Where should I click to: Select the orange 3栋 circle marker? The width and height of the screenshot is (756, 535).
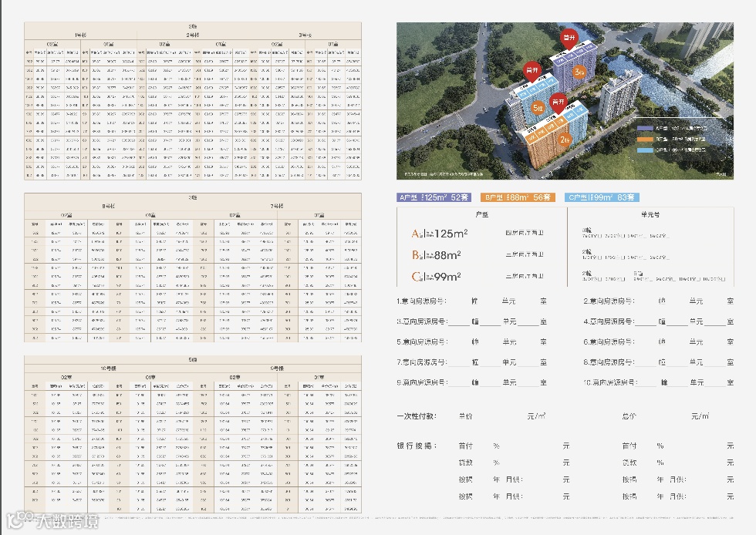tap(579, 72)
